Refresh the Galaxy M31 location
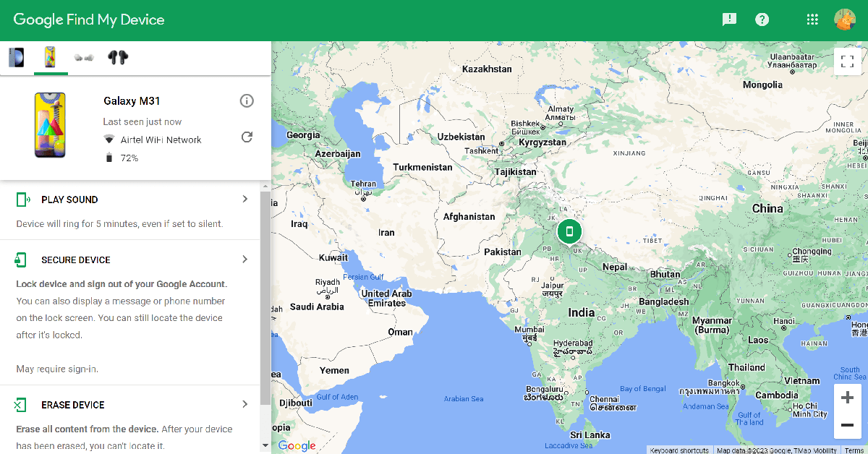 coord(247,137)
